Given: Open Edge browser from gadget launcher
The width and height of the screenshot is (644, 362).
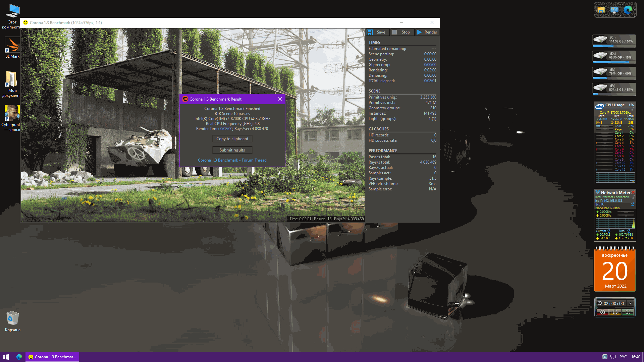Looking at the screenshot, I should tap(628, 10).
